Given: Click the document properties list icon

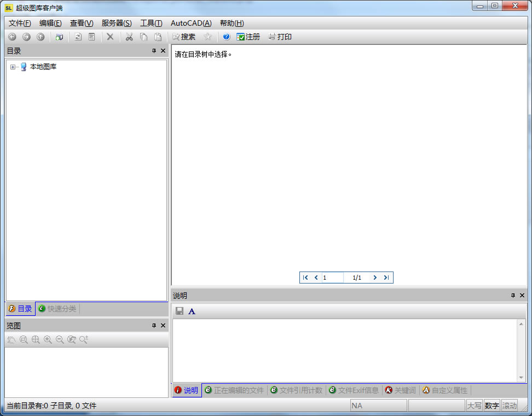Looking at the screenshot, I should click(92, 37).
